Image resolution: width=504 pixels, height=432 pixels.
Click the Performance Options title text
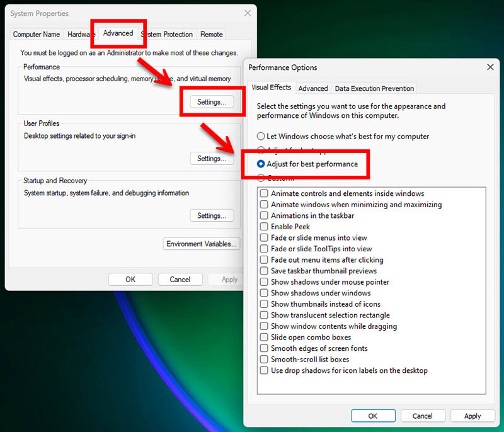[x=282, y=67]
